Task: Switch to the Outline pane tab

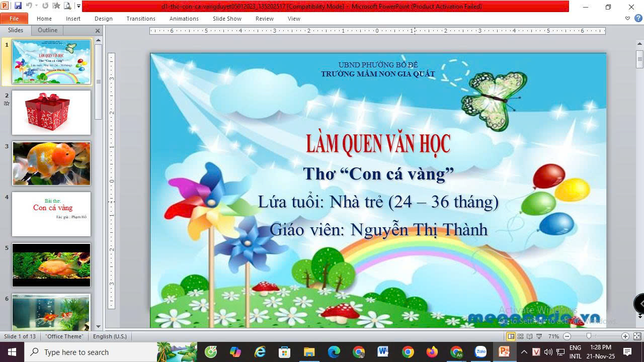Action: click(x=47, y=30)
